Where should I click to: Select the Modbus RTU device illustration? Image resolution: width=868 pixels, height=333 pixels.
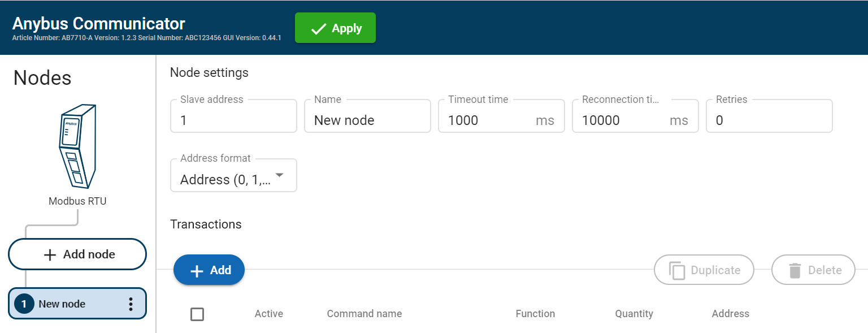click(x=77, y=146)
